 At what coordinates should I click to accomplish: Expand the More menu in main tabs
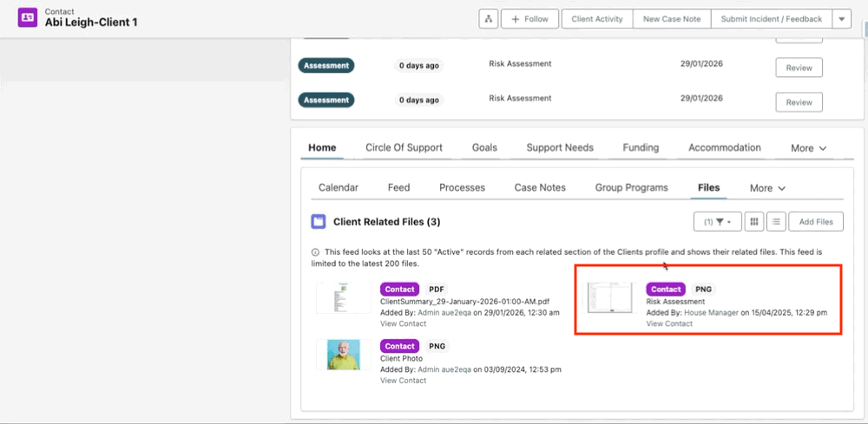click(808, 148)
